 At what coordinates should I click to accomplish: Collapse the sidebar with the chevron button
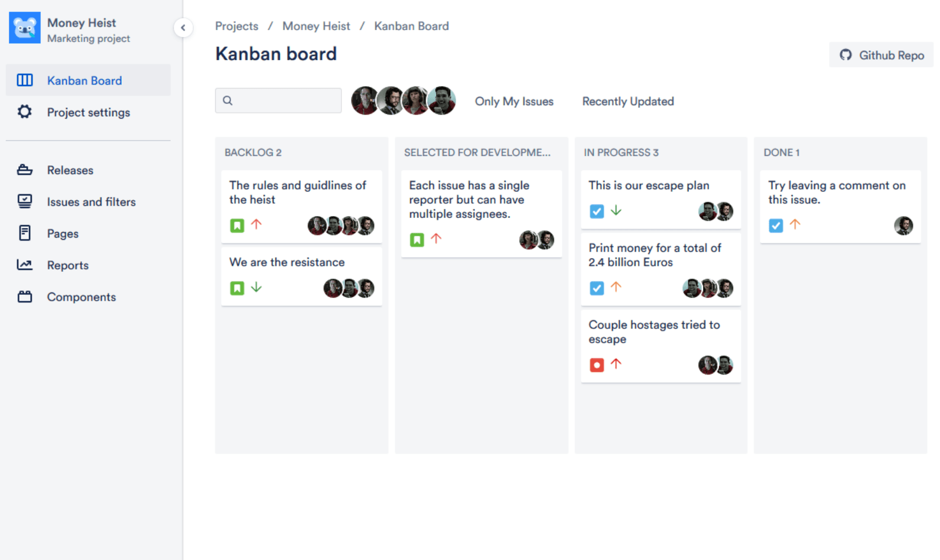pos(183,27)
